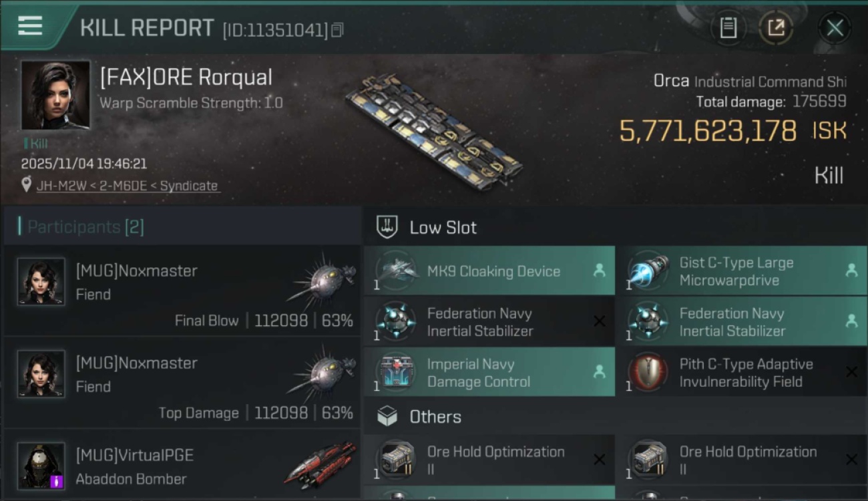Click the Low Slot shield icon
The width and height of the screenshot is (868, 501).
pyautogui.click(x=387, y=227)
